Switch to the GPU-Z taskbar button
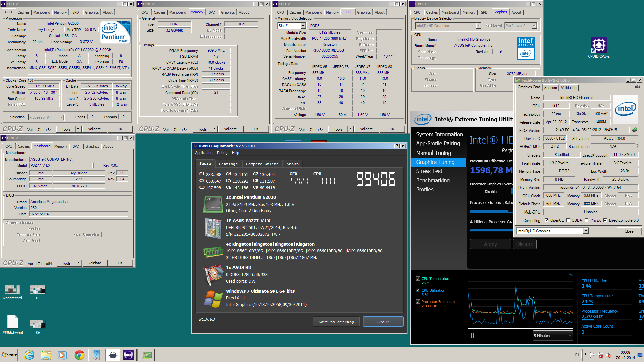The width and height of the screenshot is (644, 362). click(x=147, y=355)
